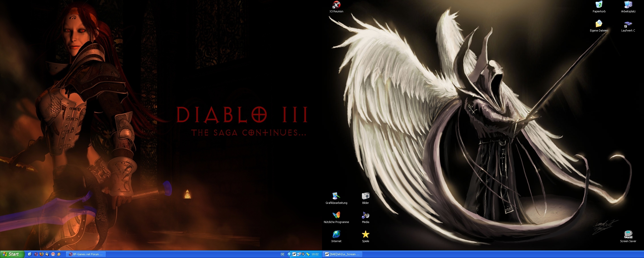Open the DE language bar indicator
This screenshot has height=258, width=644.
pos(283,254)
